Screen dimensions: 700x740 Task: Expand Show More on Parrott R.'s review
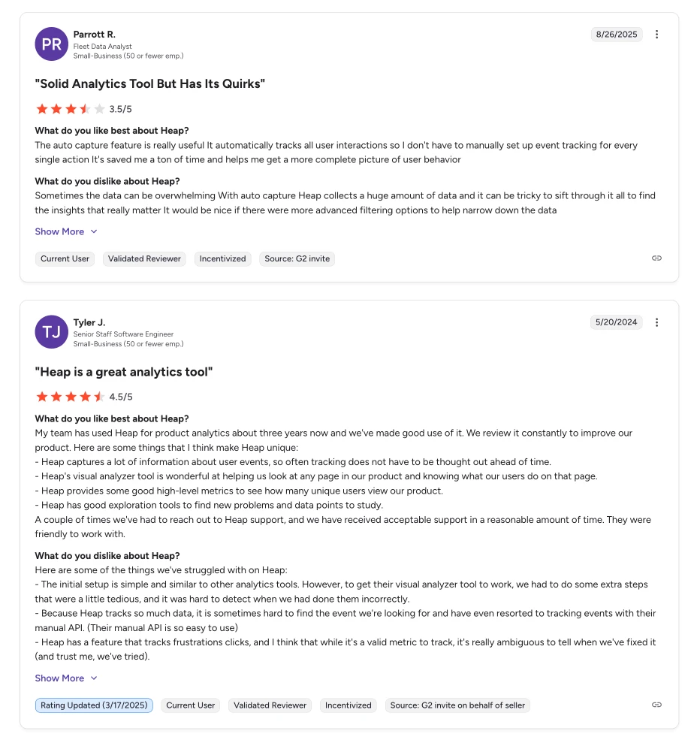(60, 231)
